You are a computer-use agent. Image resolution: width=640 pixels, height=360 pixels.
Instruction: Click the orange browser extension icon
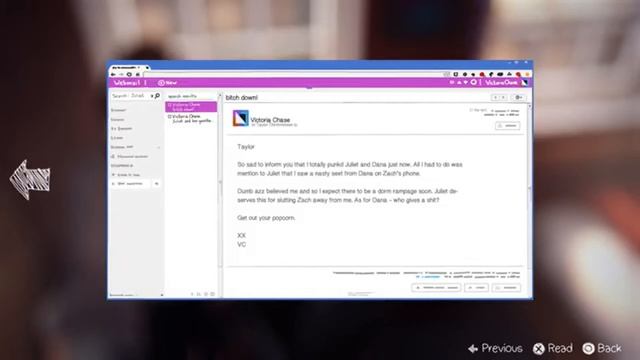click(x=527, y=75)
